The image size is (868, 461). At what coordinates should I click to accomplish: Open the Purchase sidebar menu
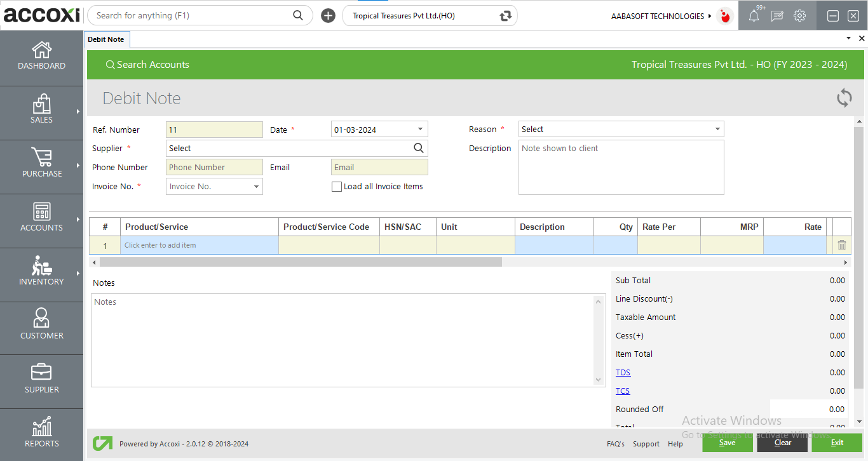pos(41,163)
